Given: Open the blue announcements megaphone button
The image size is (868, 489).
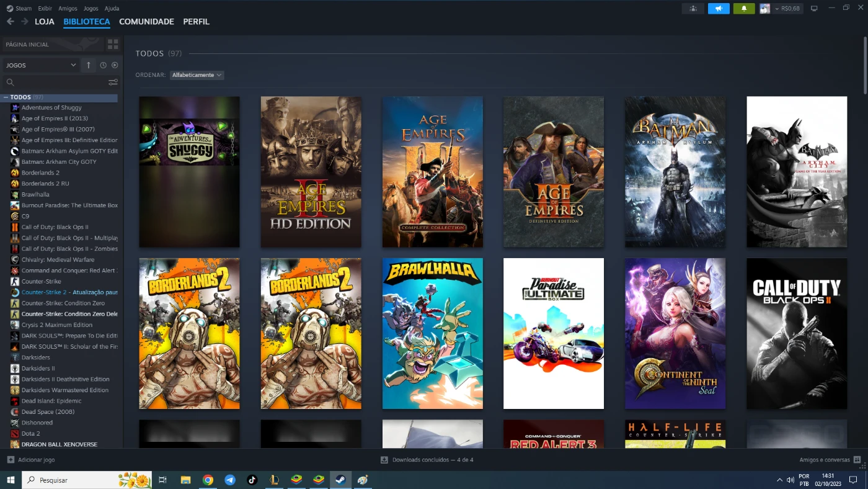Looking at the screenshot, I should (x=719, y=8).
